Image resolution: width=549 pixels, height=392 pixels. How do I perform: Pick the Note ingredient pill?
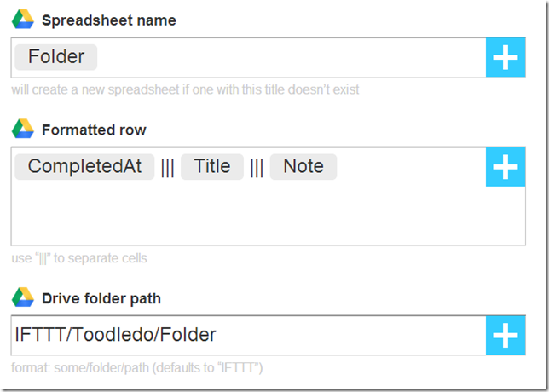point(303,166)
